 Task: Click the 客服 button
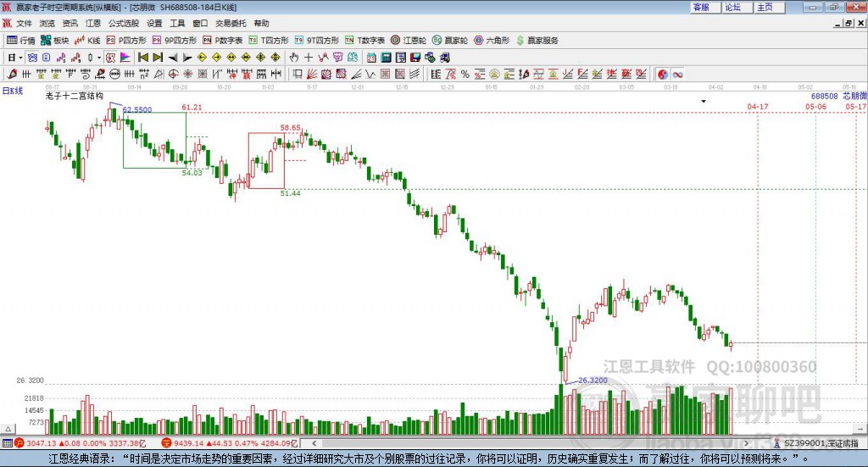click(704, 7)
